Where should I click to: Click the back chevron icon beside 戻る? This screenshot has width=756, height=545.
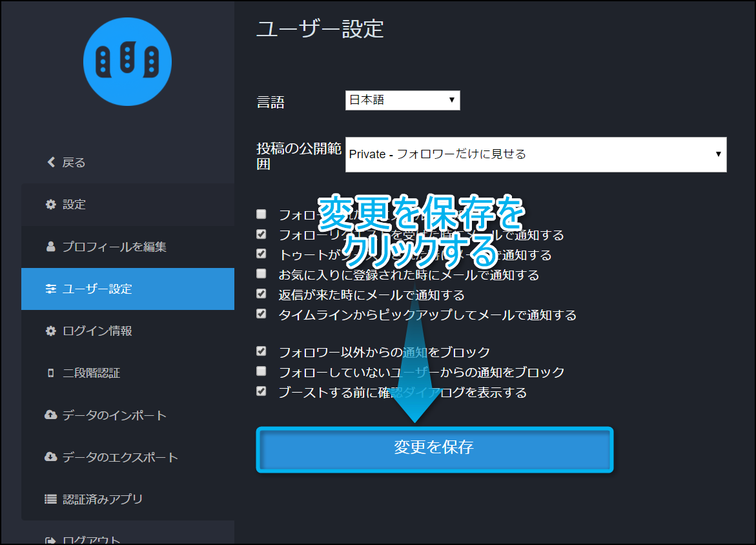[52, 163]
